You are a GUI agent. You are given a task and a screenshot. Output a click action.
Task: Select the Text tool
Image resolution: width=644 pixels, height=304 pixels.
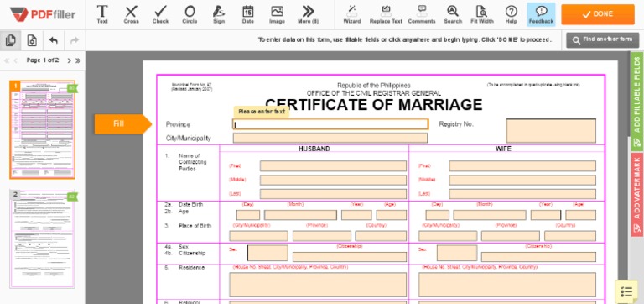[x=102, y=14]
